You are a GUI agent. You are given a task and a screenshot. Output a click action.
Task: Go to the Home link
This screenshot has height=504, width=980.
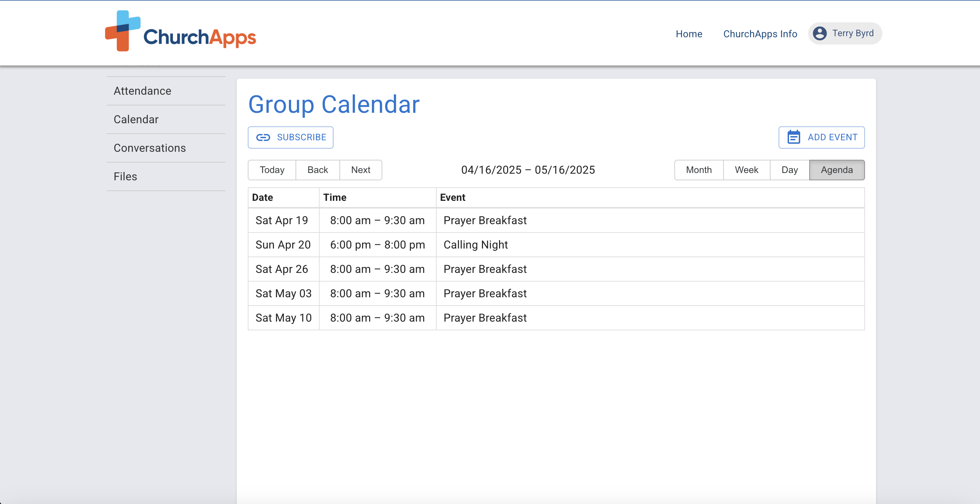pos(689,34)
